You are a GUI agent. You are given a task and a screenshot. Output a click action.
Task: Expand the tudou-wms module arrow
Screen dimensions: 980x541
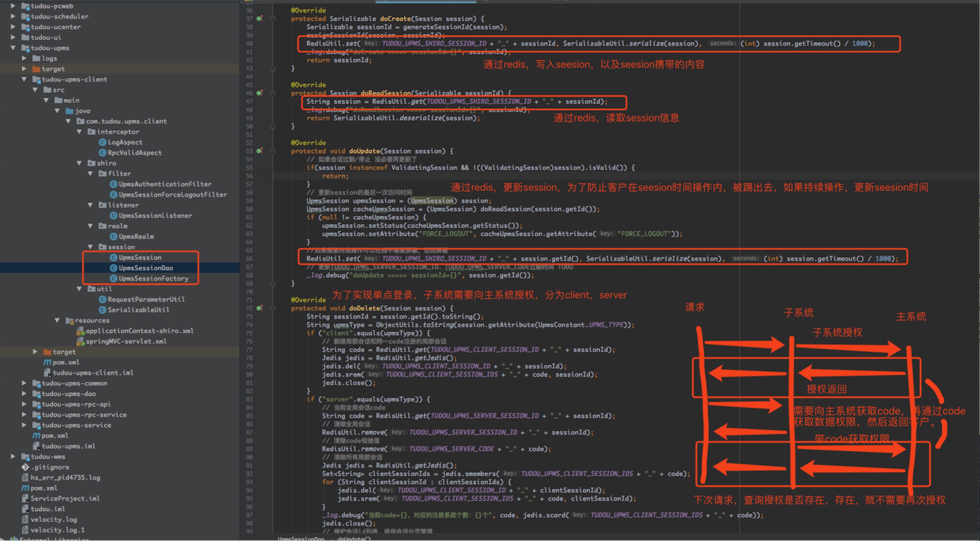click(13, 457)
